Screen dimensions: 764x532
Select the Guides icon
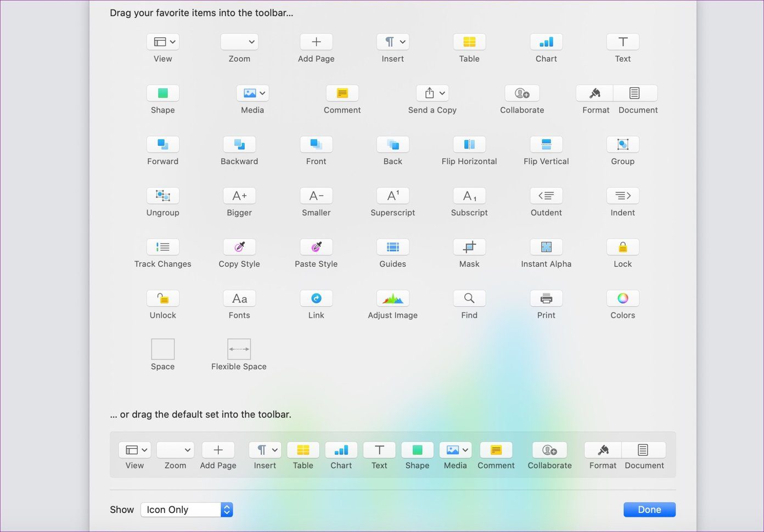tap(393, 247)
